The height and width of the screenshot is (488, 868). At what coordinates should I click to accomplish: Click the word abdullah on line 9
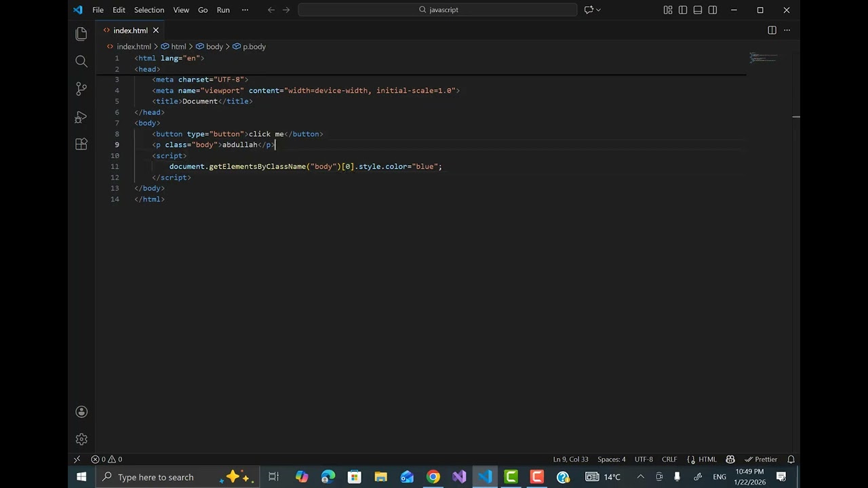[x=240, y=145]
